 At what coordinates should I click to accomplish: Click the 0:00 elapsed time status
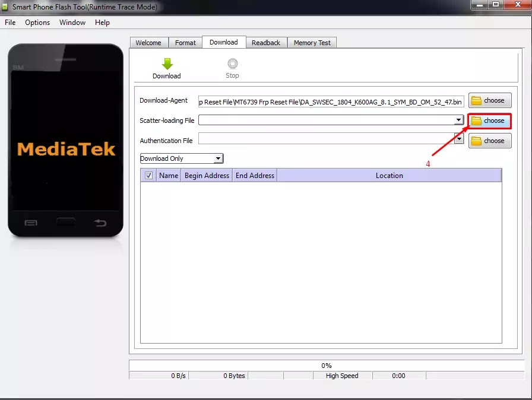pos(398,376)
